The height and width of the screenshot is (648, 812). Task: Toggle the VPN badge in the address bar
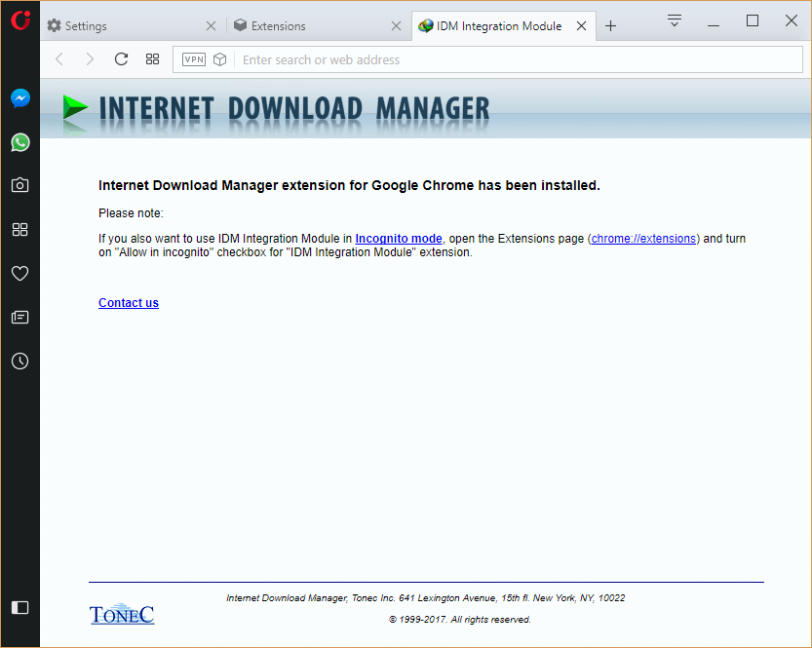click(x=194, y=59)
